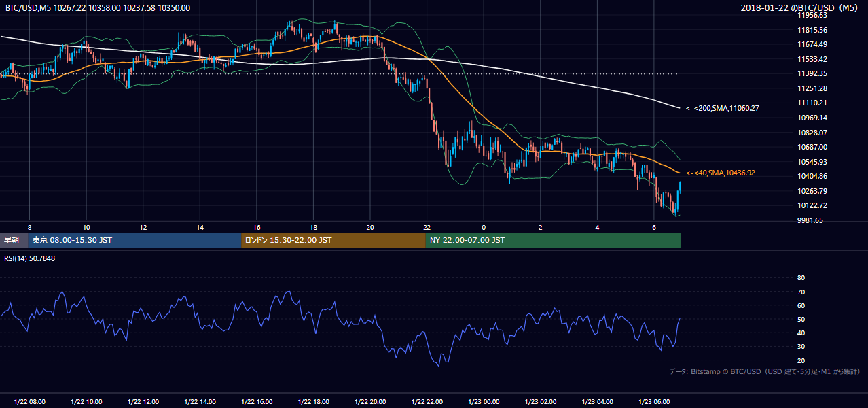This screenshot has height=408, width=868.
Task: Click the time label 1/22 22:00
Action: click(427, 402)
